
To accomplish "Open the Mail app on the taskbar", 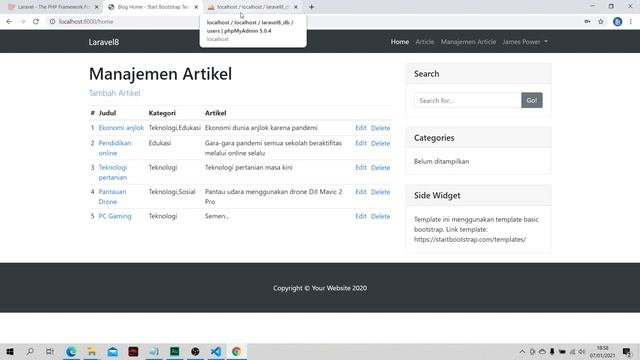I will pos(113,351).
